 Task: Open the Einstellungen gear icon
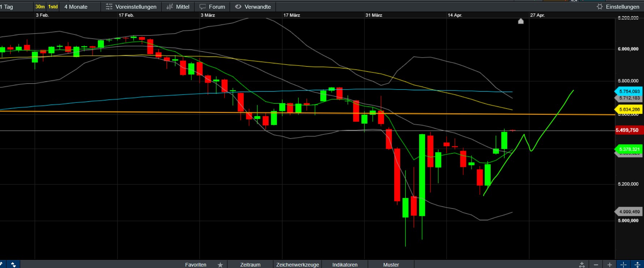[600, 7]
